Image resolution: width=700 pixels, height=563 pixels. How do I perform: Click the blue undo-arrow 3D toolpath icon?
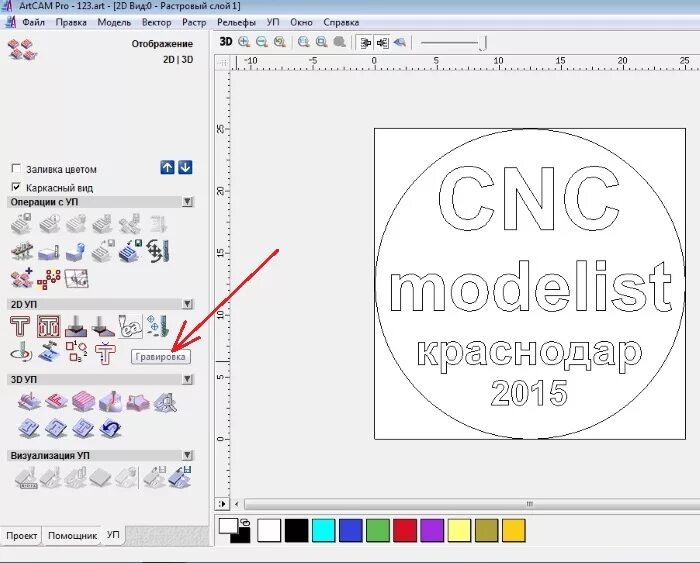pos(111,429)
